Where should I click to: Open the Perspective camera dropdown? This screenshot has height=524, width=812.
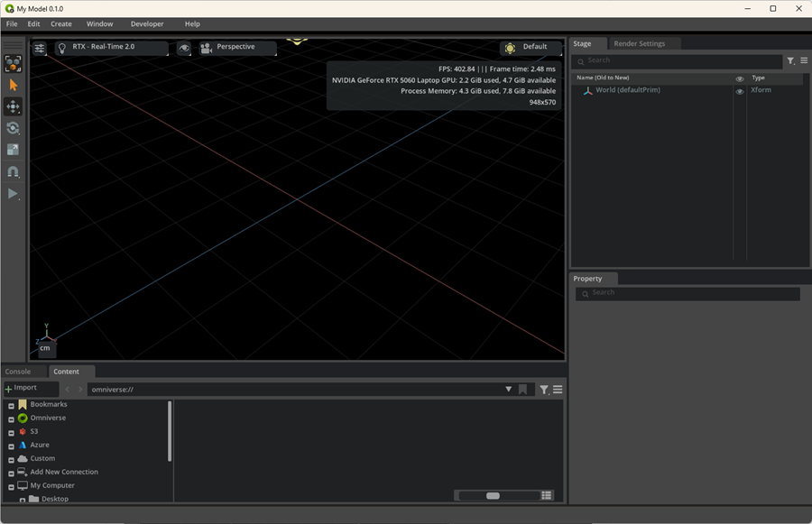[x=236, y=47]
